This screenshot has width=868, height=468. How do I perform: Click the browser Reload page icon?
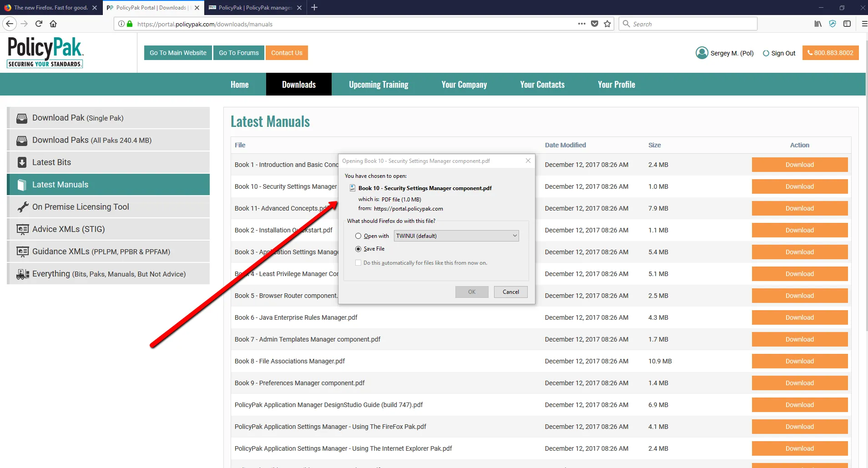point(39,24)
